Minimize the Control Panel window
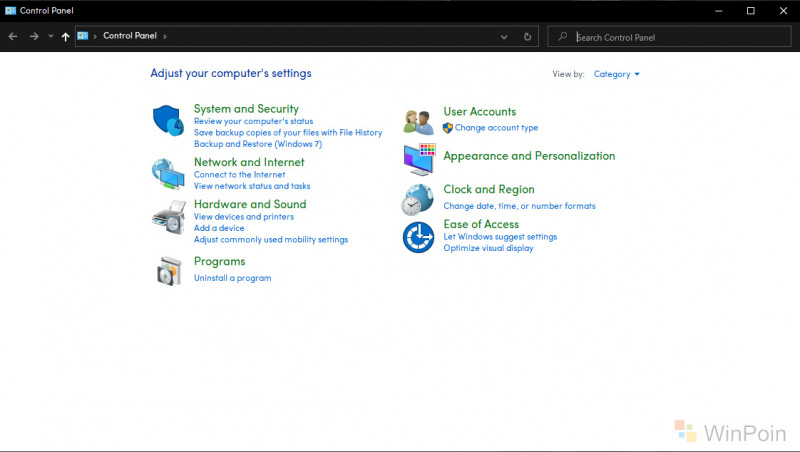The image size is (800, 452). coord(718,11)
